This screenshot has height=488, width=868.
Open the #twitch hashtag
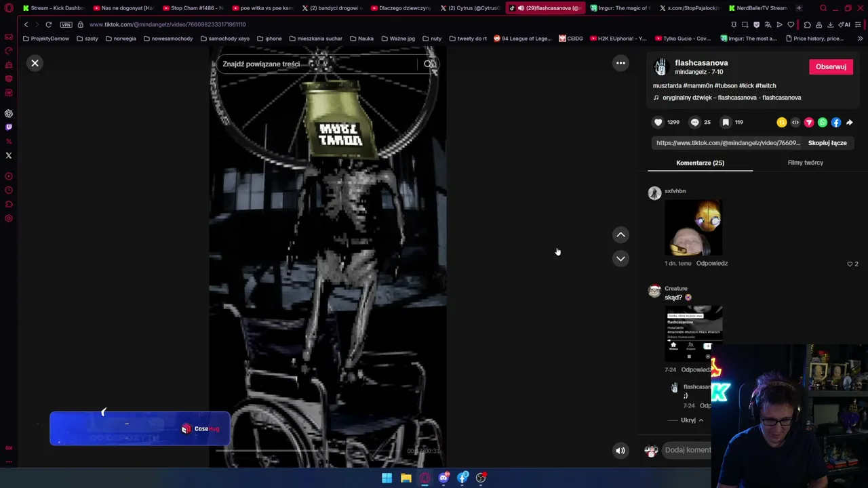(766, 85)
